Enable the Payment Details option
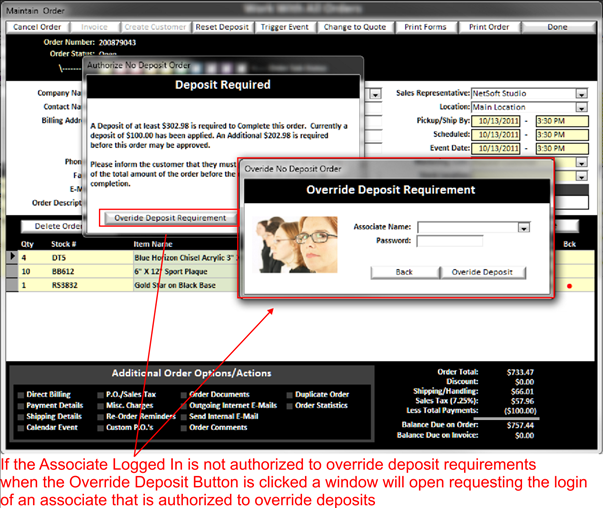Viewport: 603px width, 508px height. point(22,406)
